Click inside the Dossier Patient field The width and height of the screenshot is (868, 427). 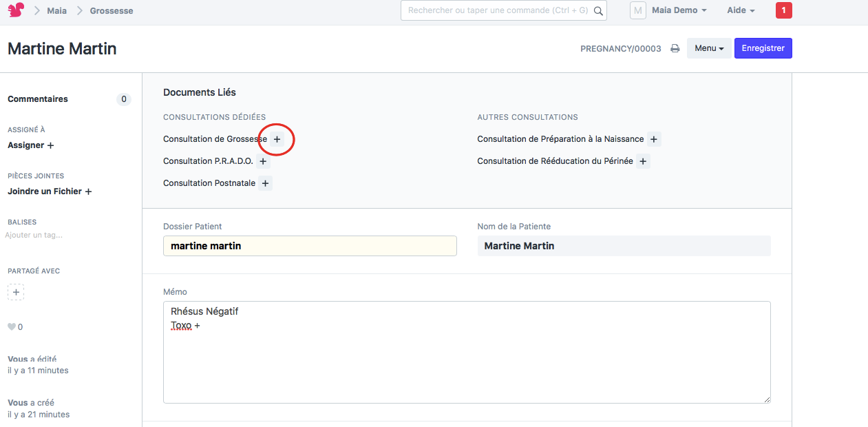coord(309,246)
